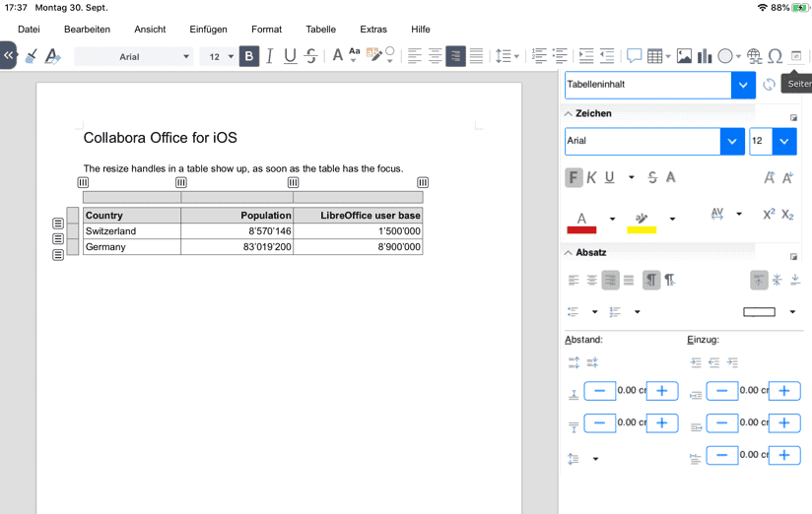Click the insert hyperlink globe icon
The height and width of the screenshot is (514, 812).
[754, 56]
